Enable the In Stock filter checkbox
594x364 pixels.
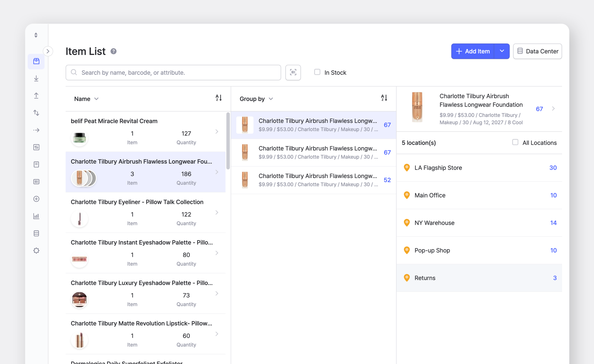pos(317,72)
